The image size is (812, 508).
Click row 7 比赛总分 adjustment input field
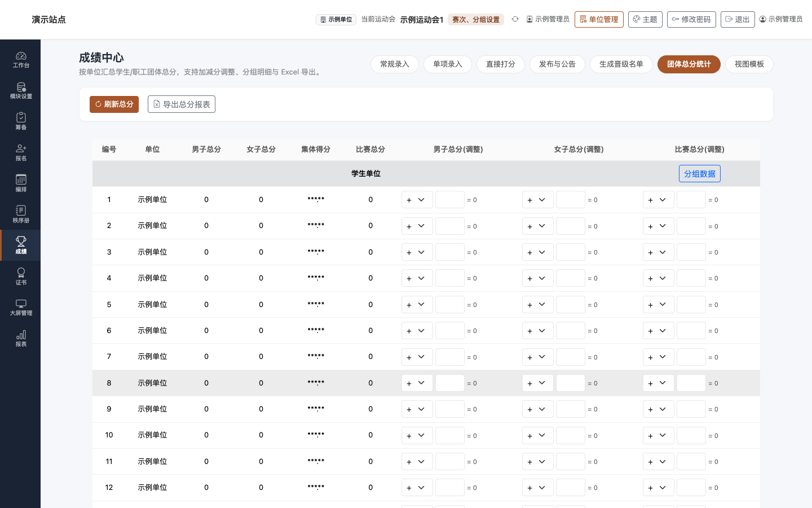tap(691, 357)
